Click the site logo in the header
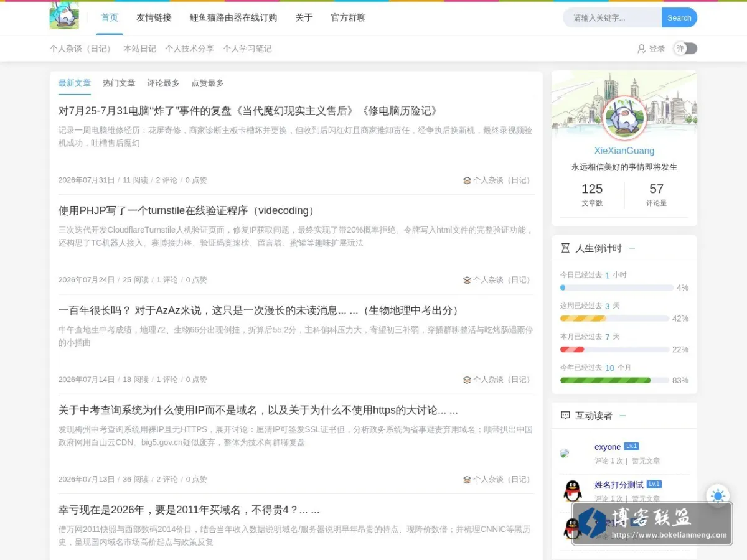The width and height of the screenshot is (747, 560). 64,15
